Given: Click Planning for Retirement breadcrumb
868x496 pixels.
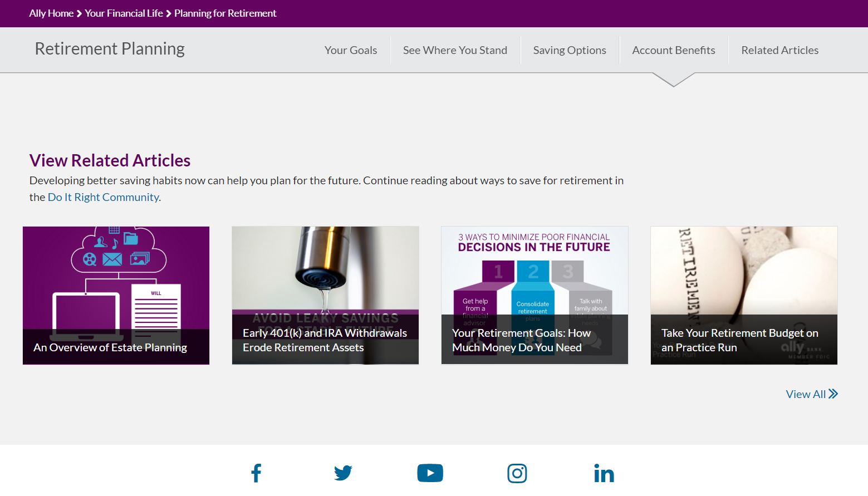Looking at the screenshot, I should pyautogui.click(x=225, y=13).
